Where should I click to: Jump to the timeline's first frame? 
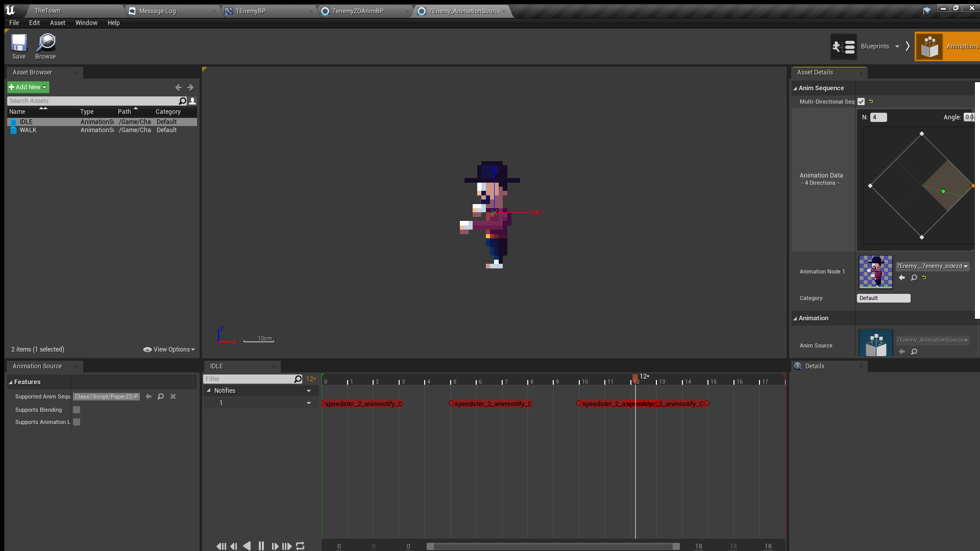[221, 546]
